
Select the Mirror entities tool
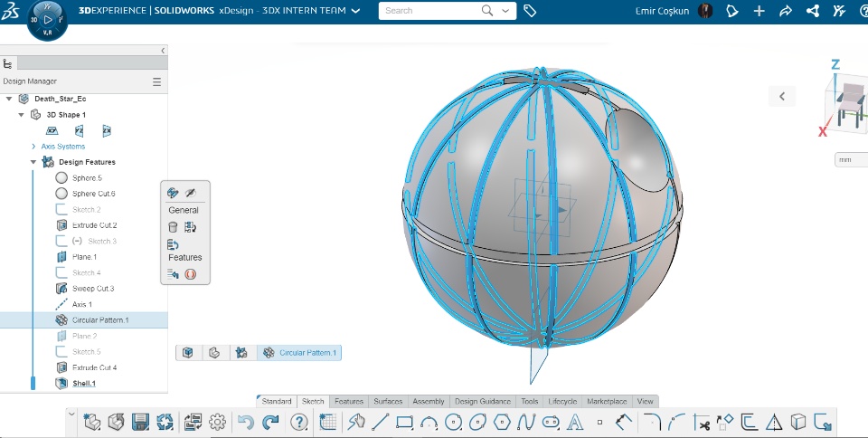pos(773,423)
